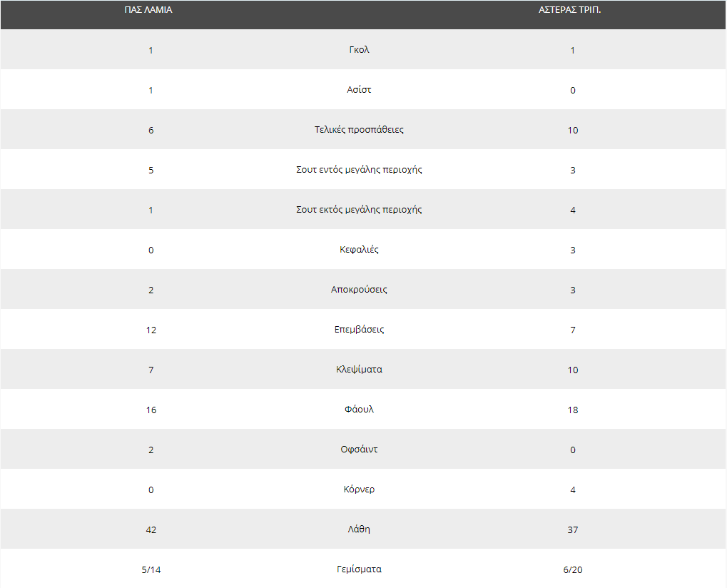
Task: Select the Κεφαλιές row label
Action: point(359,250)
